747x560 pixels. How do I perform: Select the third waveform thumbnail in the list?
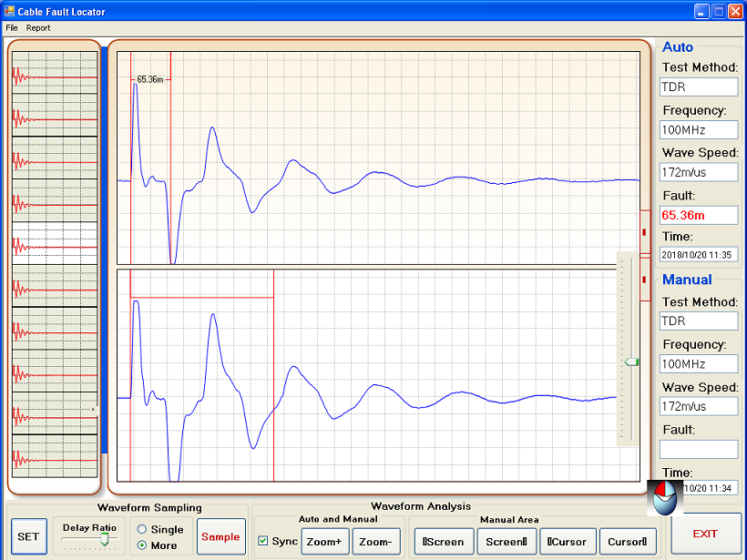55,158
